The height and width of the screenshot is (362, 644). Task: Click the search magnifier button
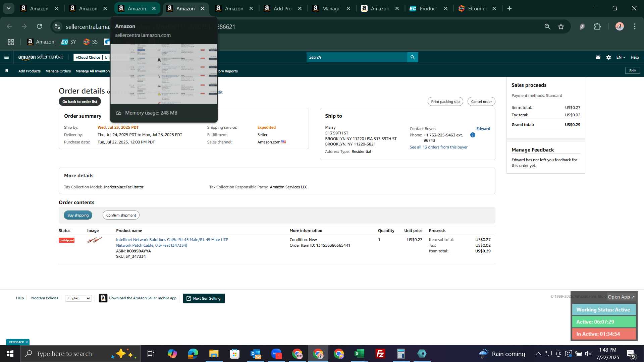(x=413, y=57)
